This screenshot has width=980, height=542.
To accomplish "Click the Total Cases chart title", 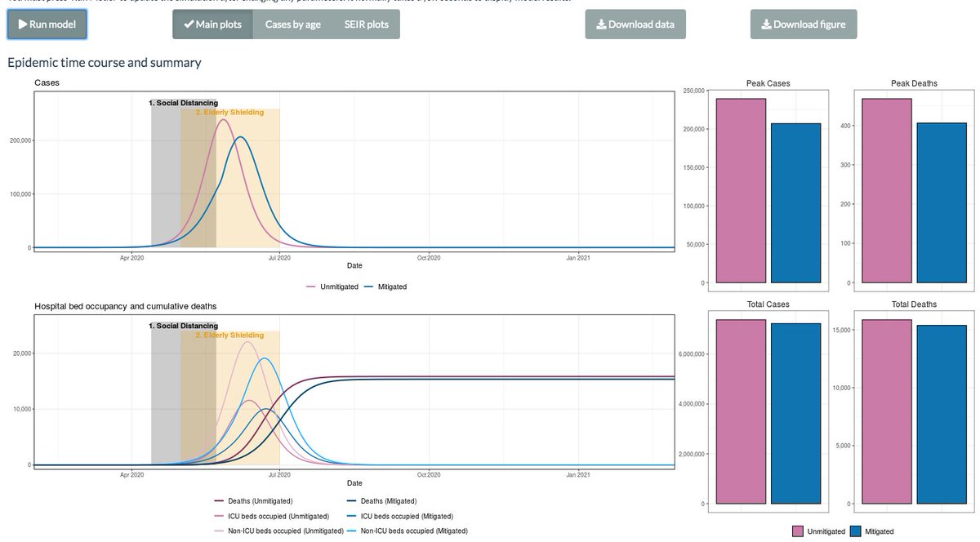I will tap(768, 304).
